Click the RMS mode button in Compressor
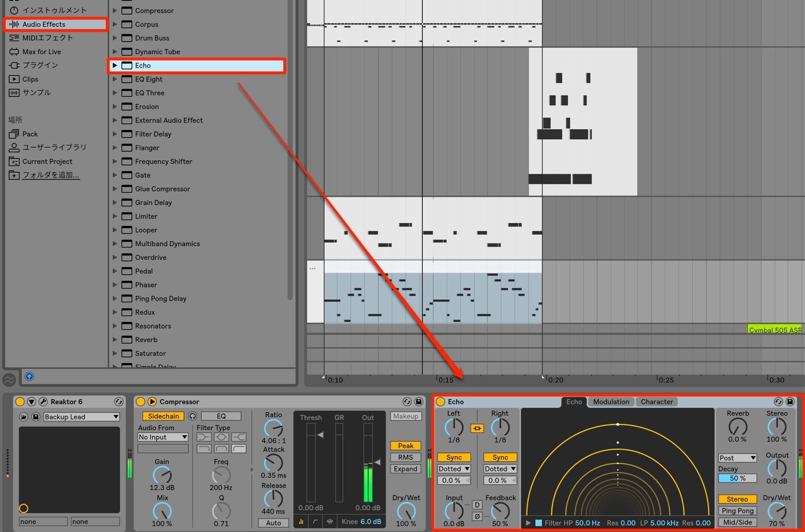Image resolution: width=805 pixels, height=532 pixels. 406,457
